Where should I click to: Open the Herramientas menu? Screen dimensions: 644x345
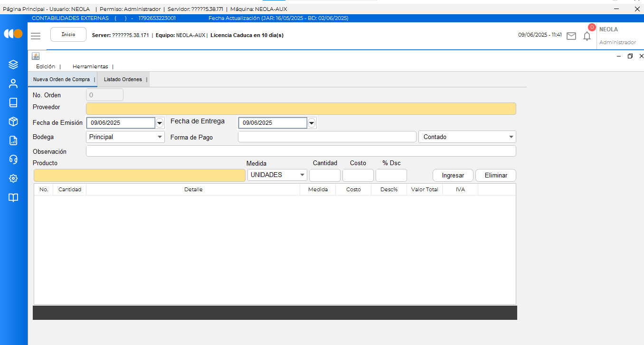[x=90, y=66]
